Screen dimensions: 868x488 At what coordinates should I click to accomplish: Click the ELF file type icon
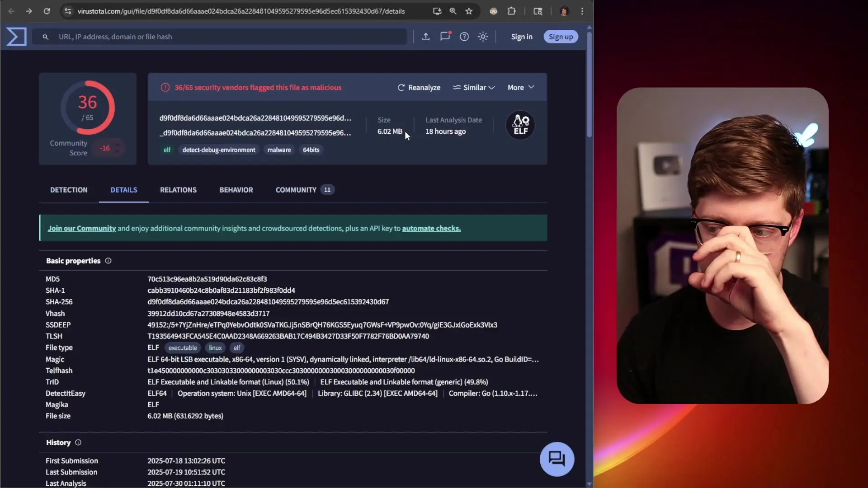(x=520, y=125)
